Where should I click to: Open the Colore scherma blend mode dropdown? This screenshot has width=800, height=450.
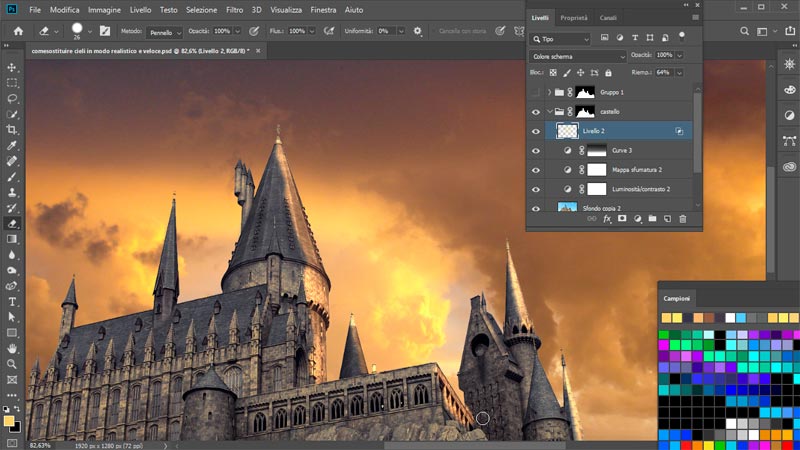(578, 57)
